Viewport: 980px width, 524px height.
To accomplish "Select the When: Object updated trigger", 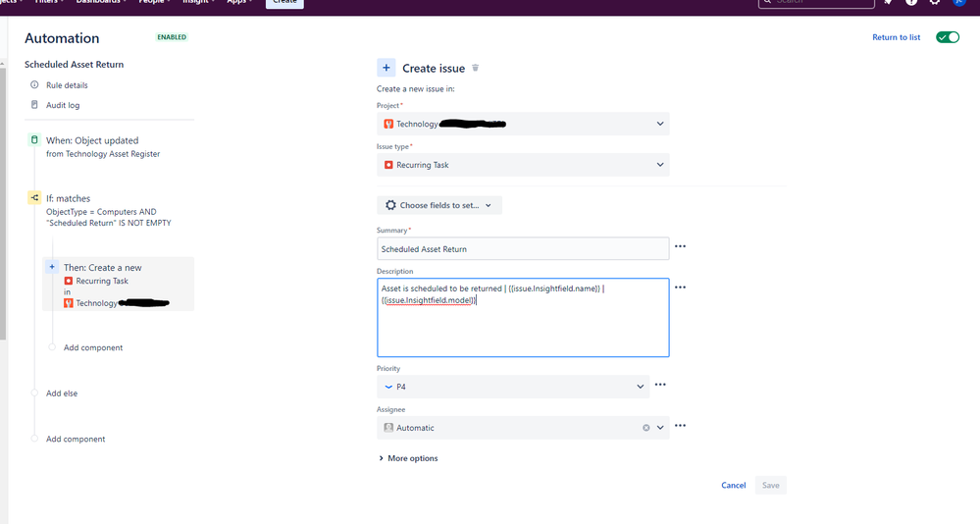I will (x=92, y=140).
